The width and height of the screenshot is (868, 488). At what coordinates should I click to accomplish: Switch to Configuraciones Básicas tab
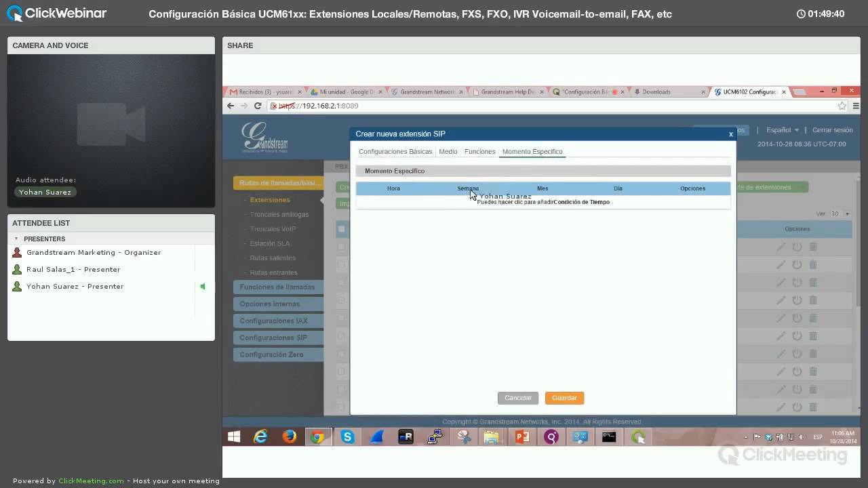pos(395,152)
